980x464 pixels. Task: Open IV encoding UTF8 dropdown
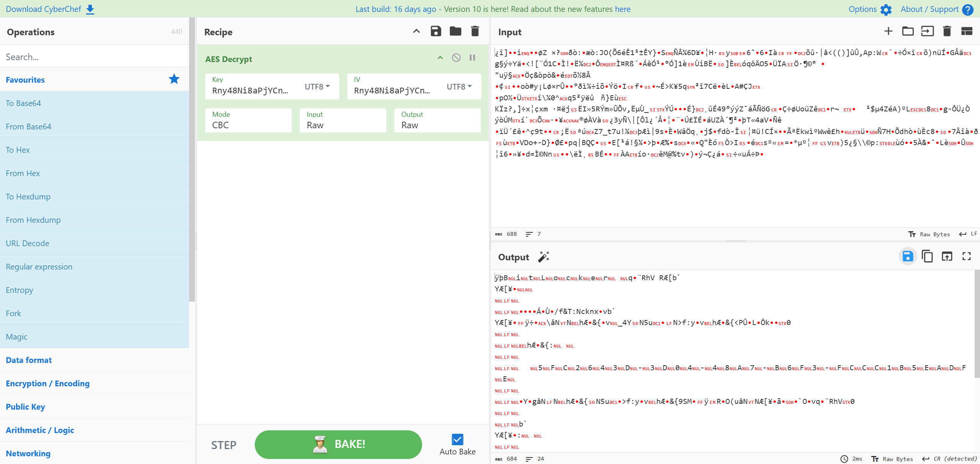point(459,87)
